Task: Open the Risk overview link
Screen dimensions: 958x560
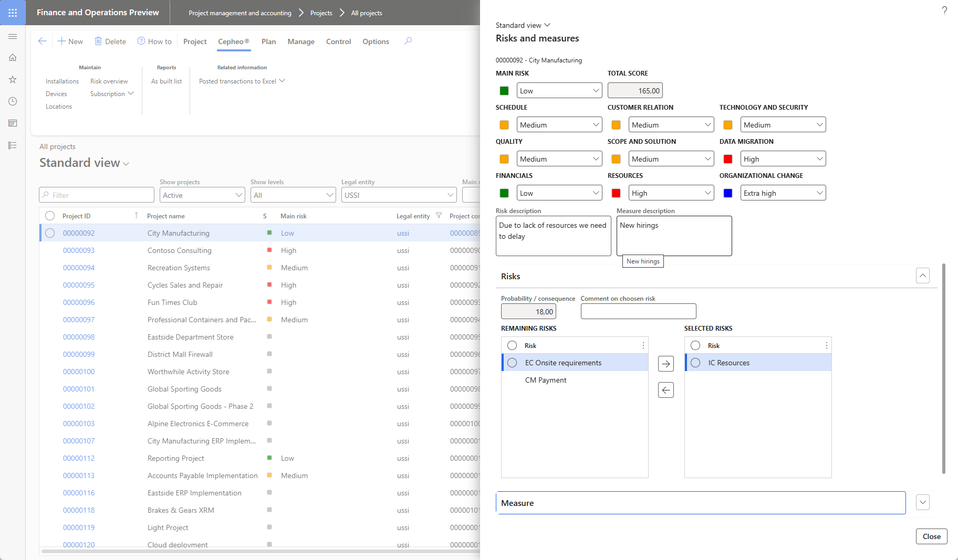Action: tap(109, 81)
